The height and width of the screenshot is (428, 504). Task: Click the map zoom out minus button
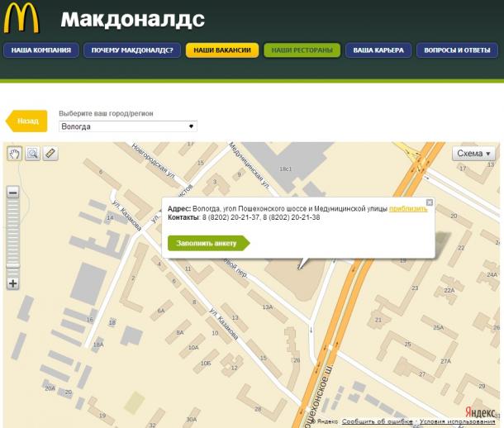point(13,193)
